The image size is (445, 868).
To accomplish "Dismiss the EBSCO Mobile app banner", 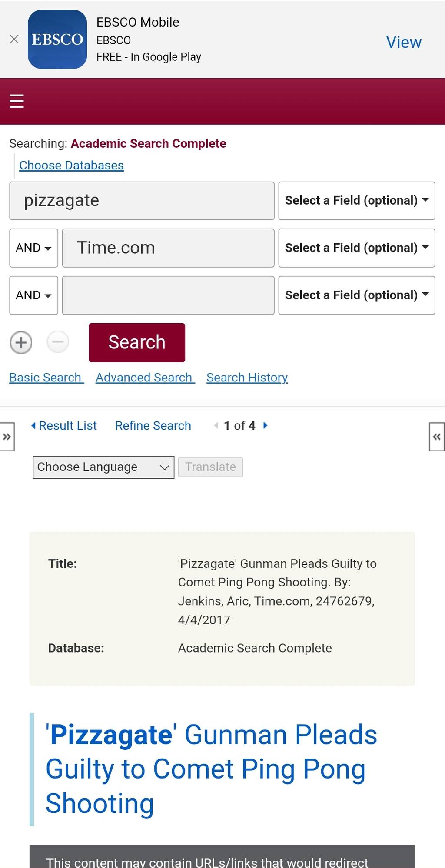I will pos(14,40).
